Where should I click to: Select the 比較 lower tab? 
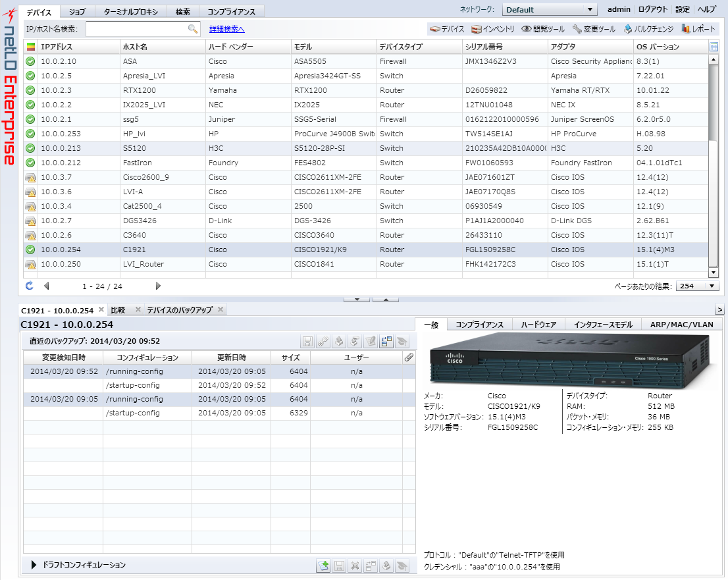(x=118, y=310)
